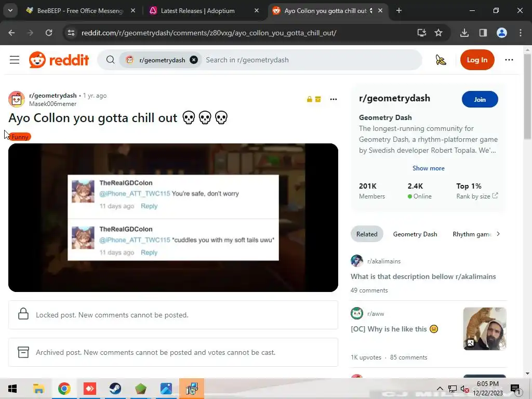The height and width of the screenshot is (399, 532).
Task: Open Chrome downloads
Action: [x=464, y=33]
